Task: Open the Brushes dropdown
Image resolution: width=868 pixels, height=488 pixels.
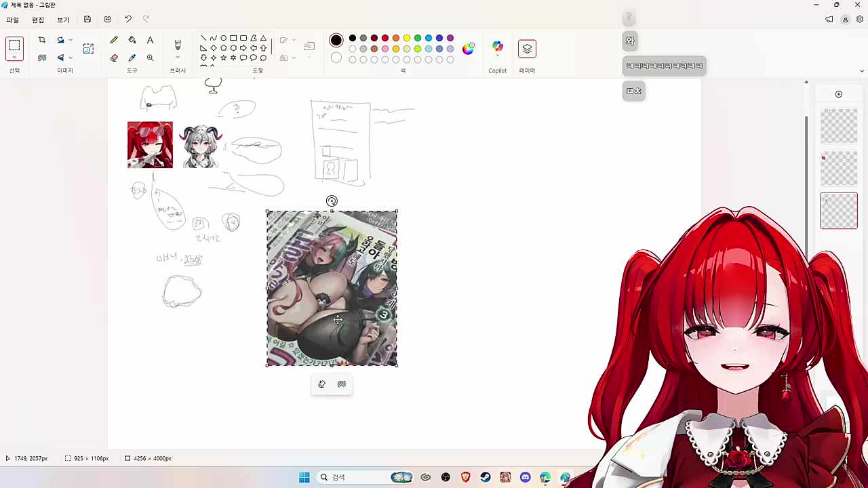Action: tap(178, 58)
